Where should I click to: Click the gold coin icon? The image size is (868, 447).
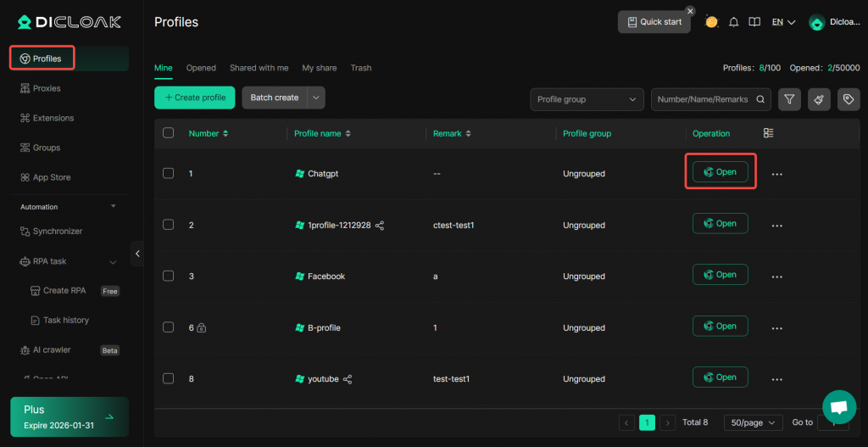pos(712,22)
